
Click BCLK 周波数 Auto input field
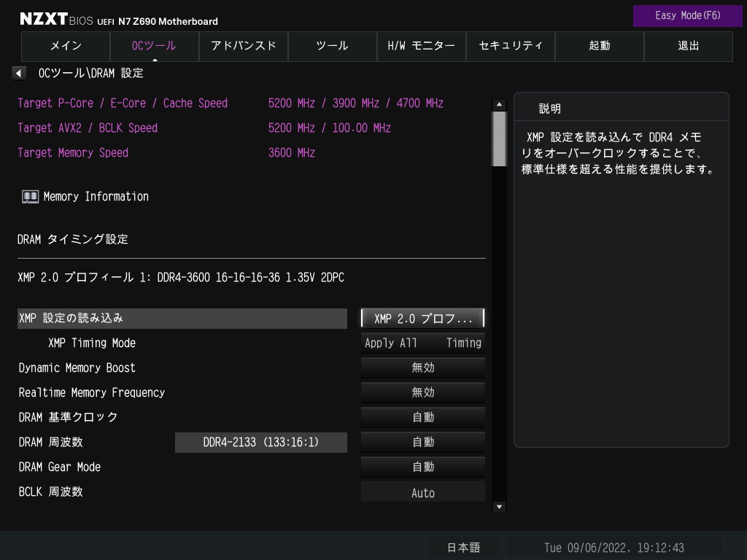pos(423,492)
